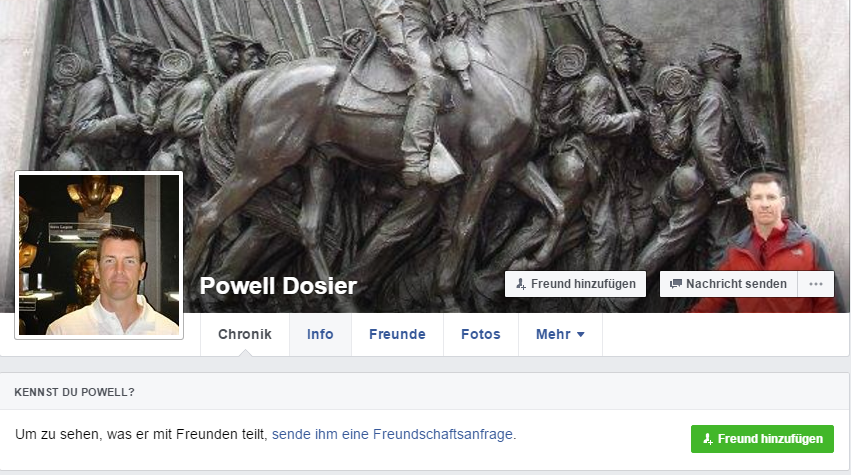Open the three-dots more options button

pos(816,284)
